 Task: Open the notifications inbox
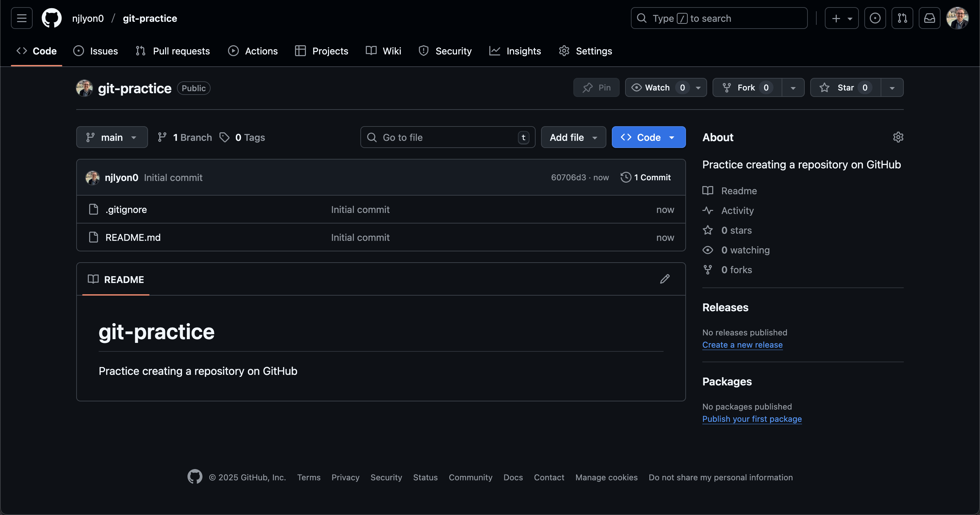(x=930, y=18)
